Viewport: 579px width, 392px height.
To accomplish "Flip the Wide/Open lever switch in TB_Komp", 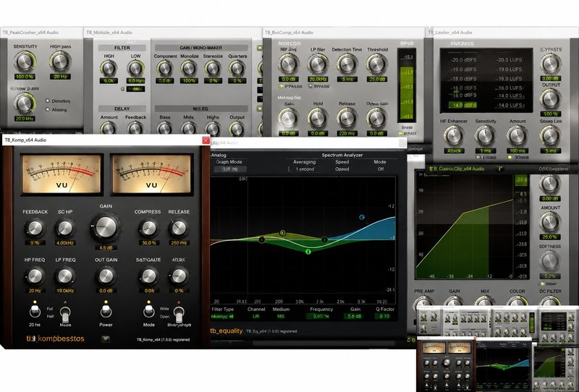I will point(179,314).
